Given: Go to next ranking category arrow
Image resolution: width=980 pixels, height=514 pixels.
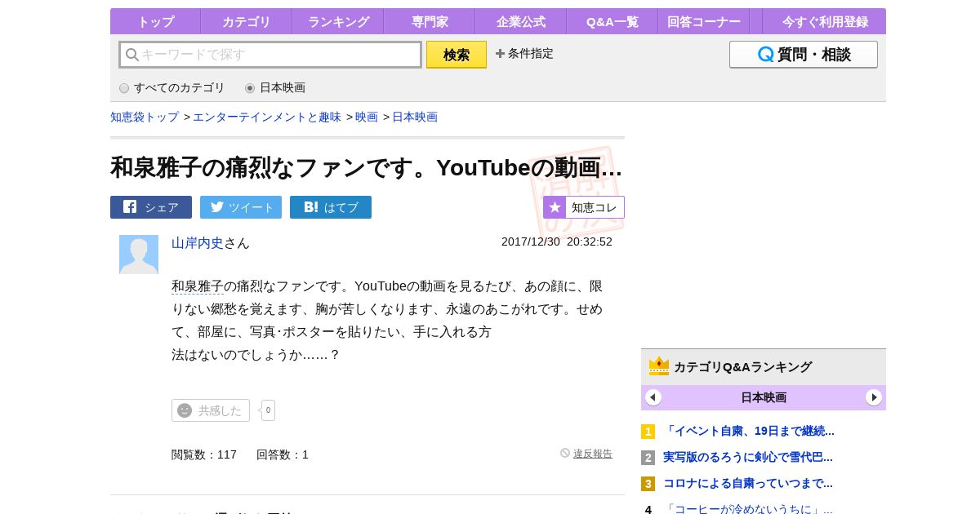Looking at the screenshot, I should 874,397.
